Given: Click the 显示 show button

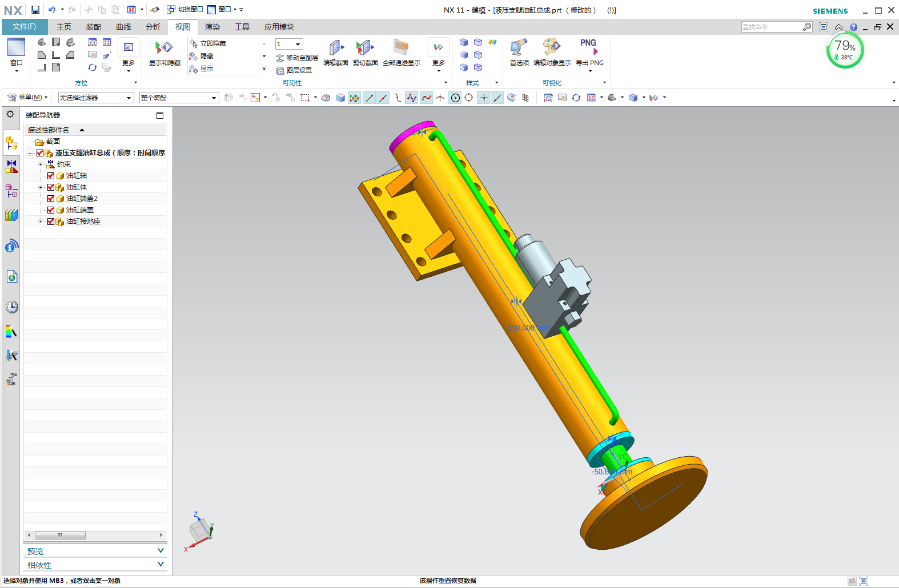Looking at the screenshot, I should click(201, 69).
